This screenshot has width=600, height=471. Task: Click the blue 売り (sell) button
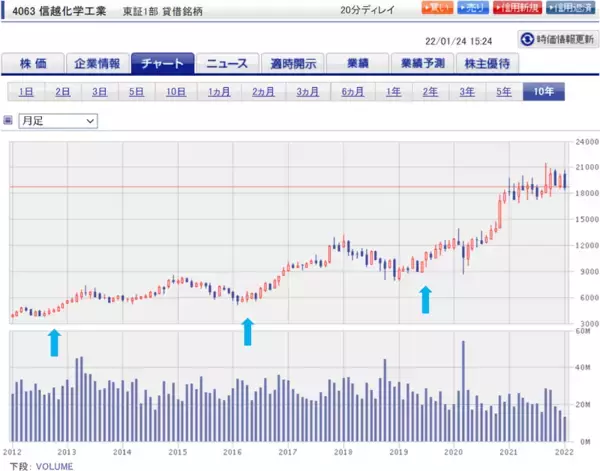tap(474, 8)
